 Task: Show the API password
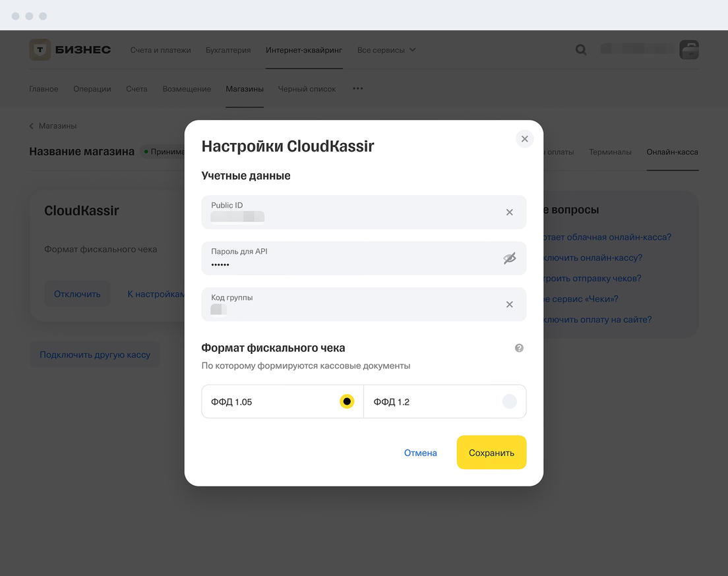[x=509, y=258]
